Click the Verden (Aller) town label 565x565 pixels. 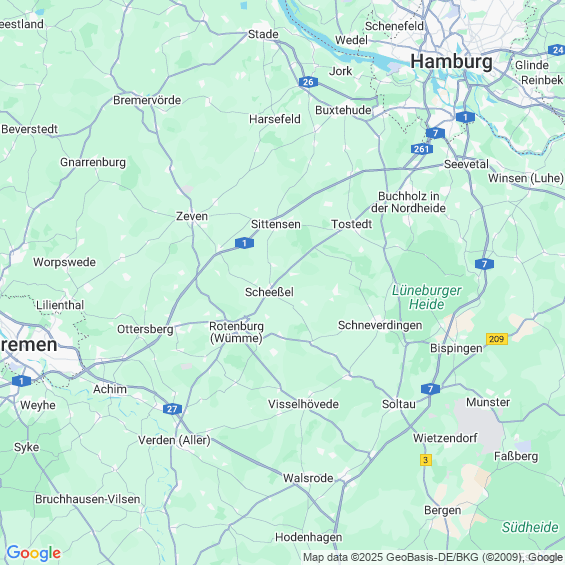[x=174, y=440]
